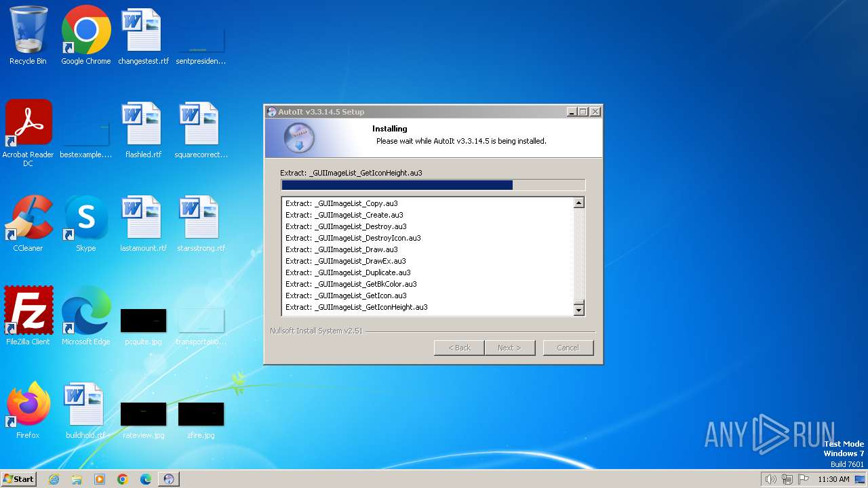Click the disabled < Back button
The height and width of the screenshot is (488, 868).
click(459, 348)
